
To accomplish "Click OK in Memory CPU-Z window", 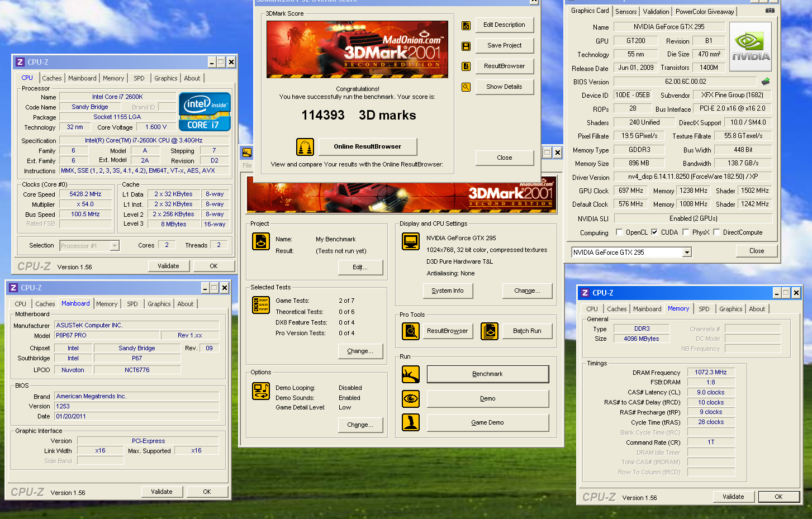I will 778,497.
